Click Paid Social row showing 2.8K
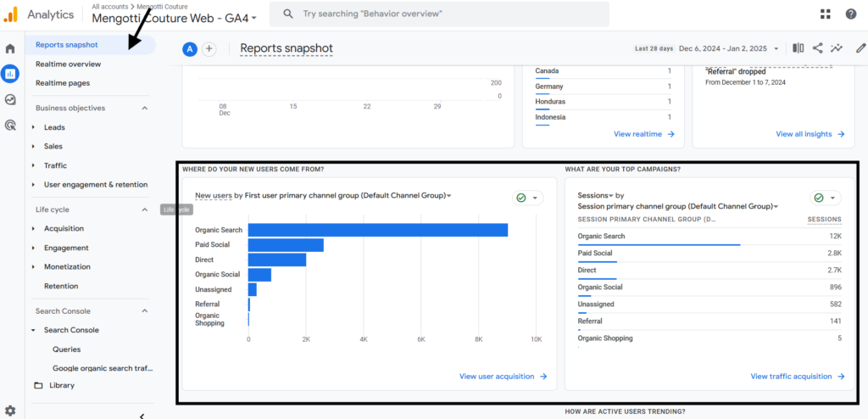868x419 pixels. pyautogui.click(x=709, y=254)
